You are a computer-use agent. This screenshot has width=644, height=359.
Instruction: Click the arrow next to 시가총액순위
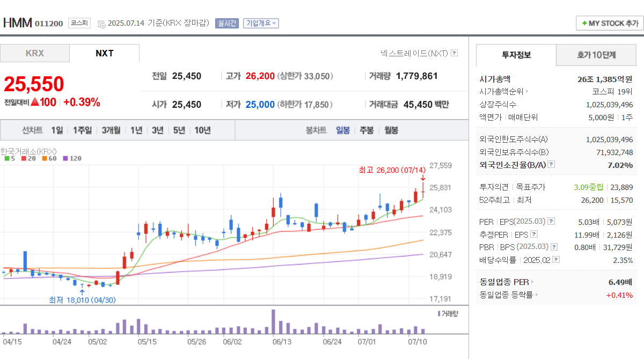(527, 92)
